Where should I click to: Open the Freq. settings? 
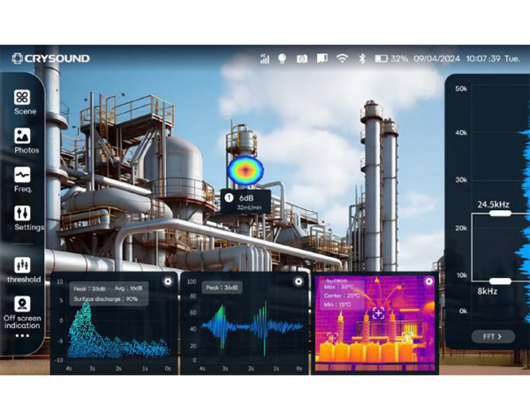click(22, 179)
